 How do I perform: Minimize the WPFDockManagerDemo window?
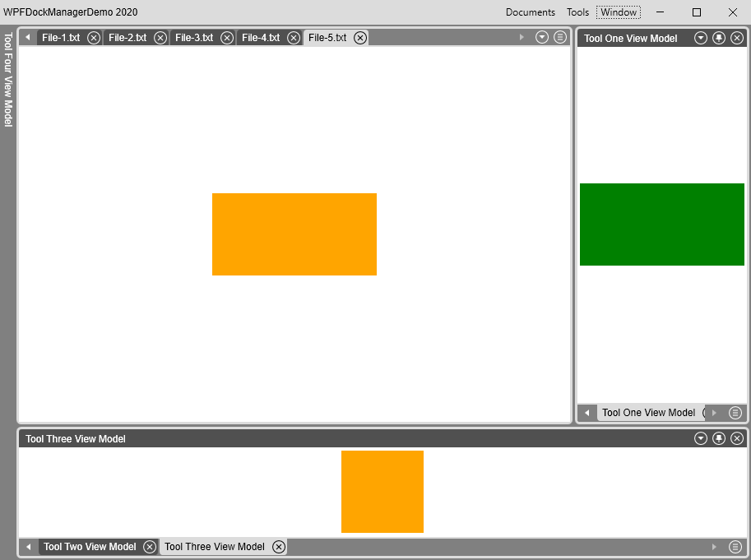coord(660,12)
